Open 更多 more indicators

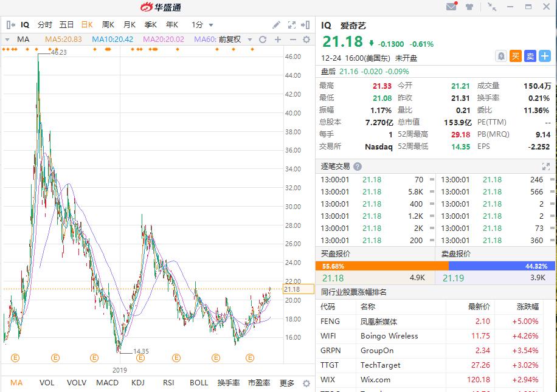click(286, 383)
